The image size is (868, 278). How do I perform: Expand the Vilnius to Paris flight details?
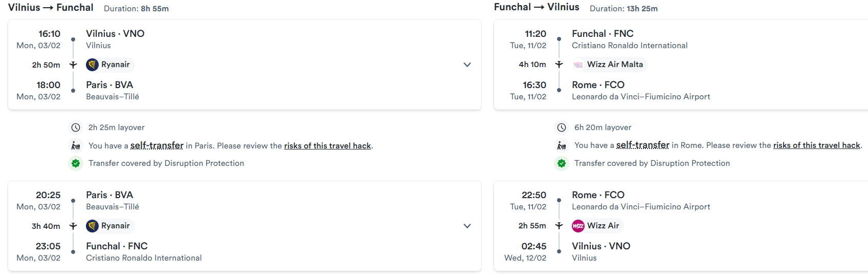coord(467,65)
